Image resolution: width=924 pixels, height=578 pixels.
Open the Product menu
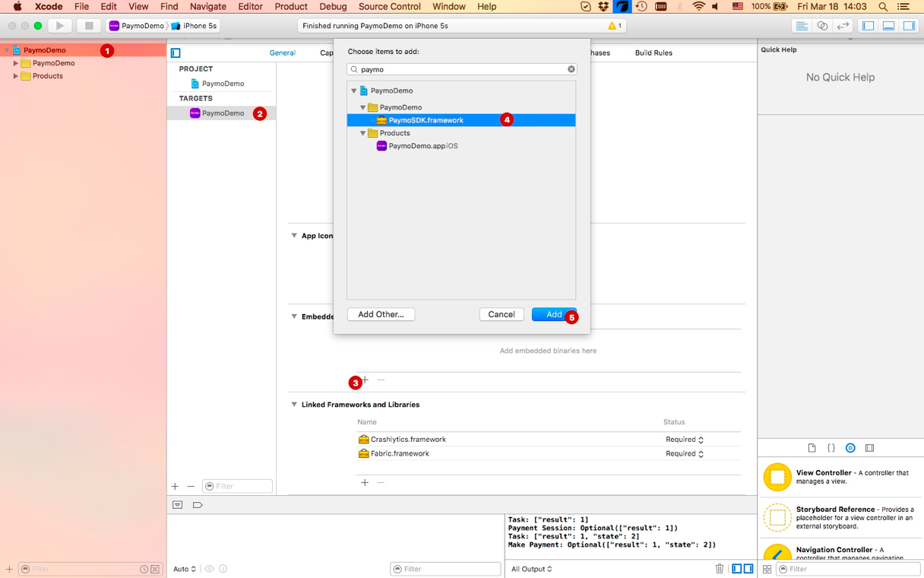pos(291,7)
